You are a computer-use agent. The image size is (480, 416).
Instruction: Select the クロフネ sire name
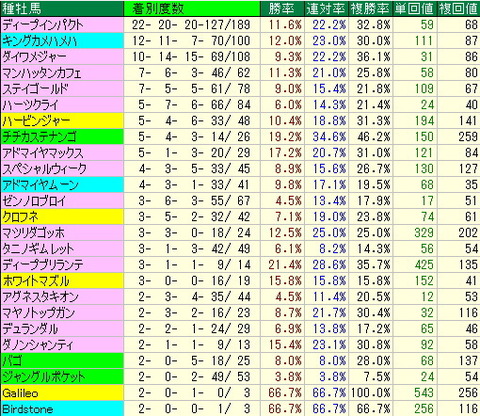click(x=20, y=217)
